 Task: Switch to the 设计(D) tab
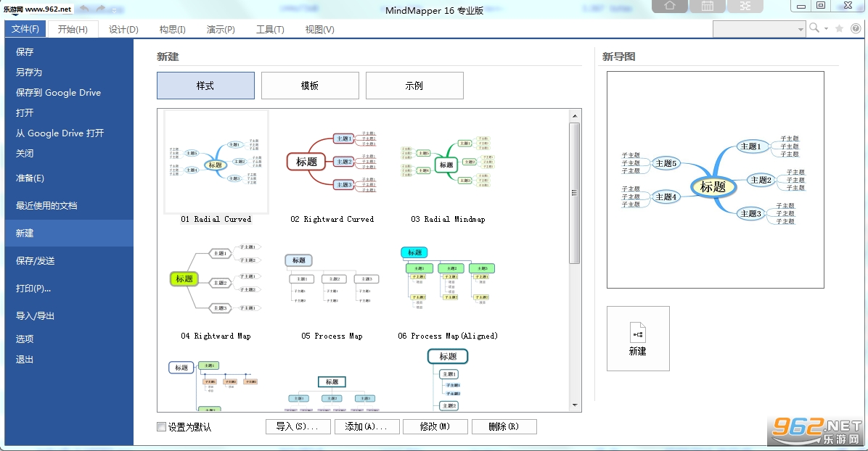click(x=123, y=29)
